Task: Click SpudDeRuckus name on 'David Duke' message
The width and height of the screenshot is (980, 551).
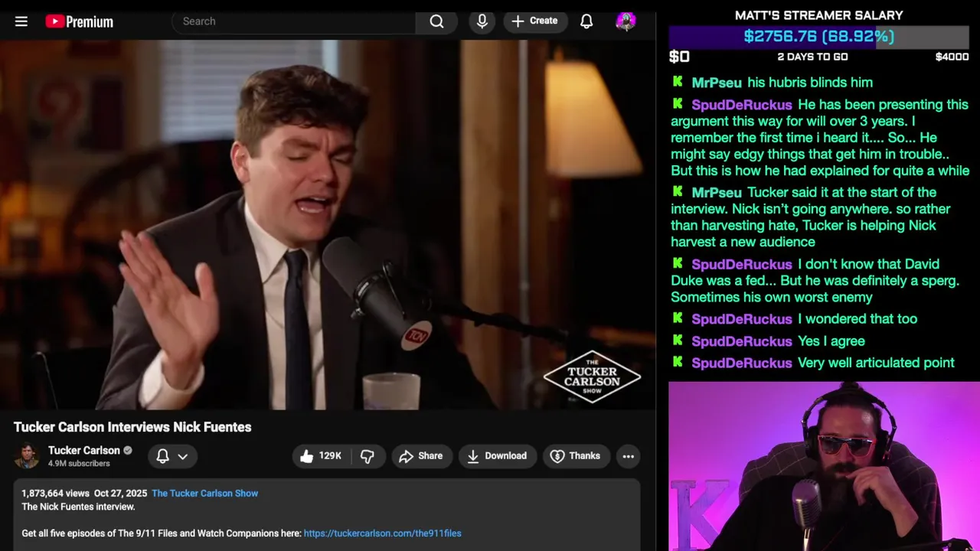Action: (742, 265)
